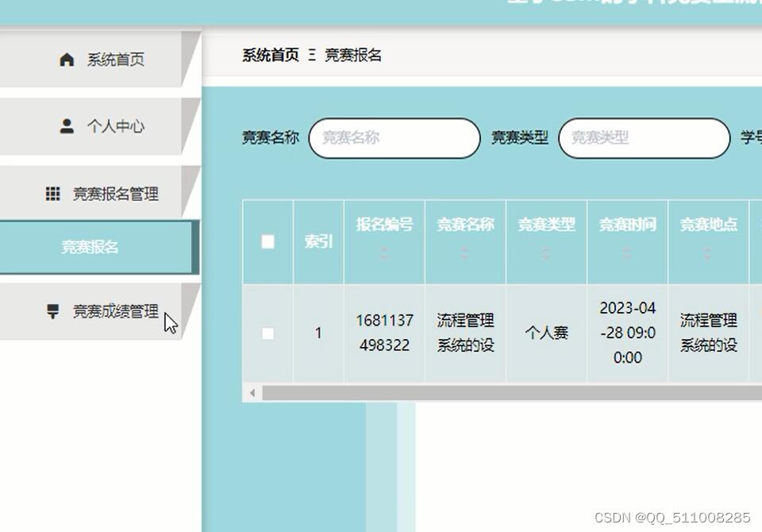Click the sort arrows under 竞赛名称
Image resolution: width=762 pixels, height=532 pixels.
pyautogui.click(x=464, y=253)
